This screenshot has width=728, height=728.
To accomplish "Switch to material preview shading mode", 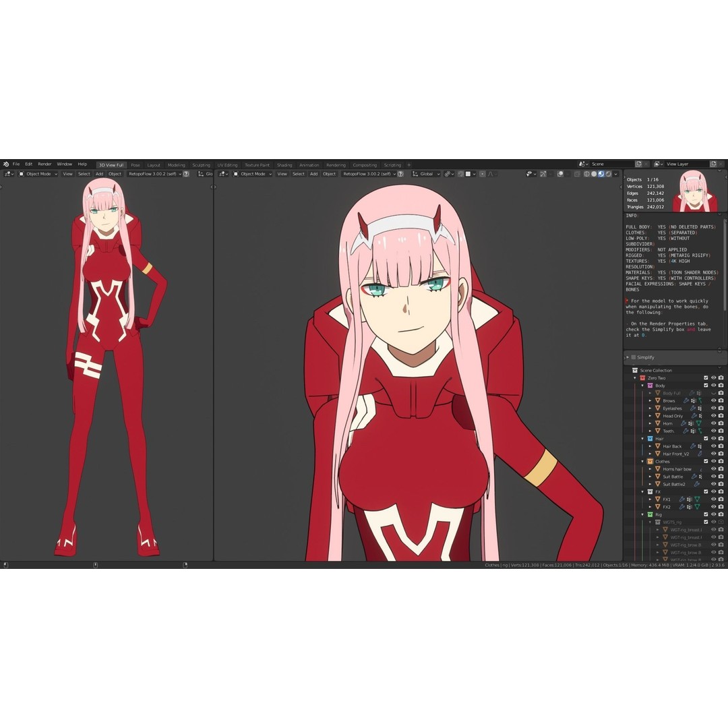I will [x=601, y=174].
